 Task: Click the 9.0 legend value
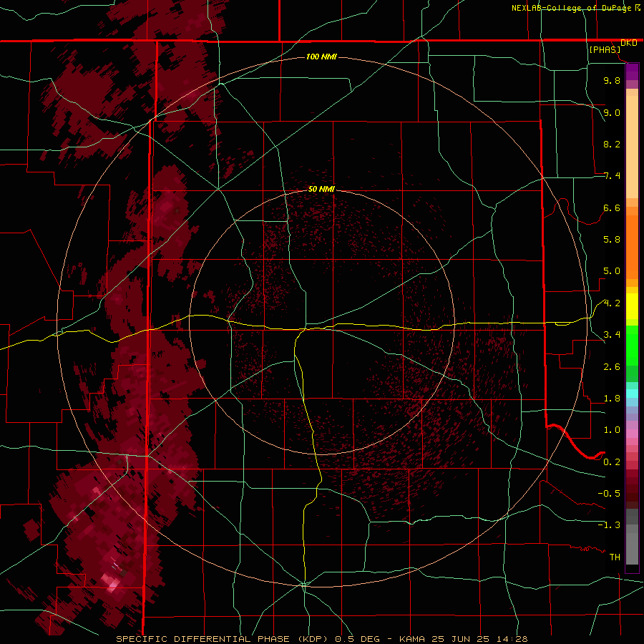pyautogui.click(x=612, y=112)
